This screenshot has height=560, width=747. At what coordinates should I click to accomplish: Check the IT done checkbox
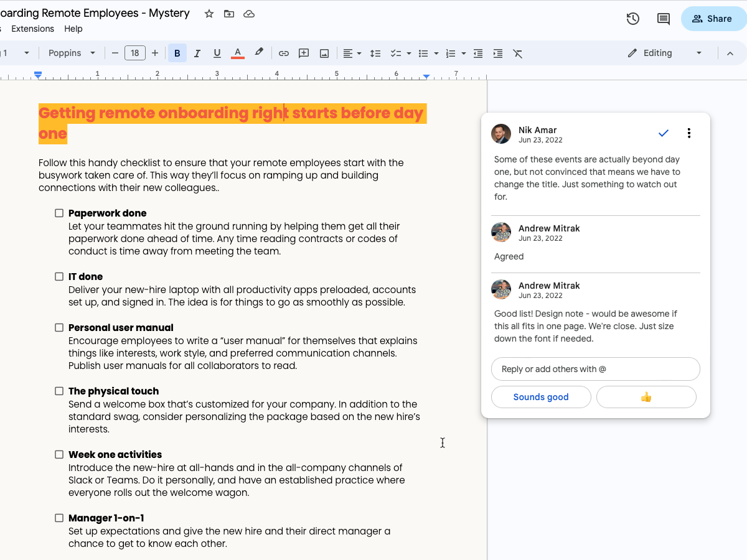pos(59,276)
